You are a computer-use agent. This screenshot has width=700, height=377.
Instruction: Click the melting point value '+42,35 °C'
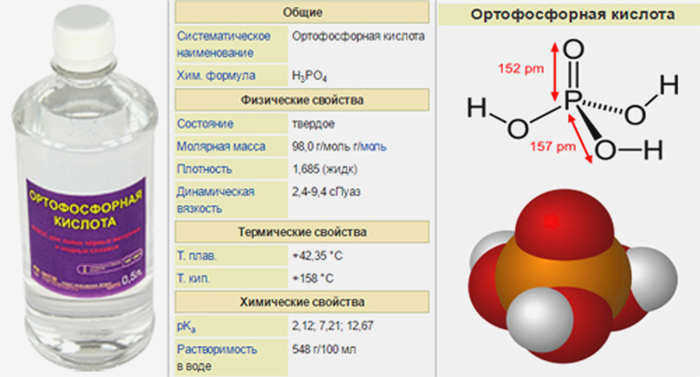pyautogui.click(x=317, y=256)
